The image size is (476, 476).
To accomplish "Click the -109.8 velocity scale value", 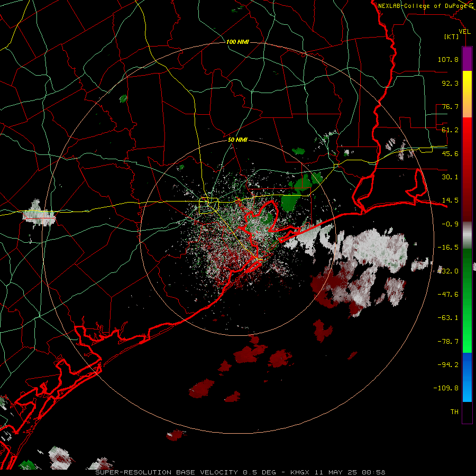I will (446, 388).
